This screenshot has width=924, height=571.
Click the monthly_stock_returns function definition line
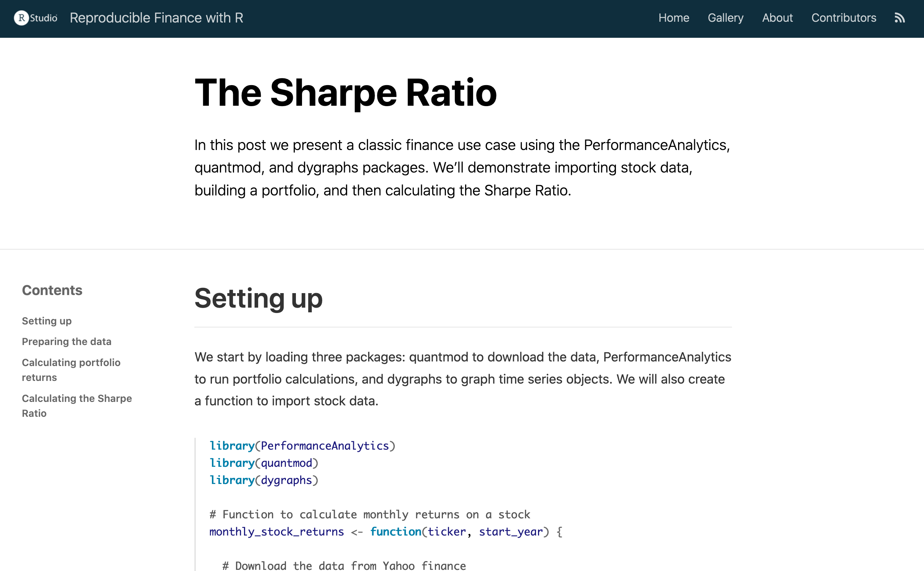386,532
